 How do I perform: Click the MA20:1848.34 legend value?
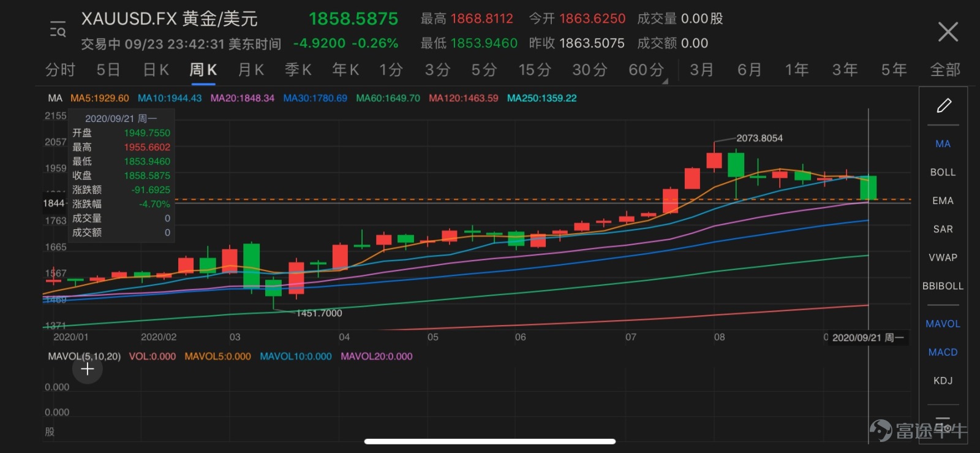pos(243,98)
